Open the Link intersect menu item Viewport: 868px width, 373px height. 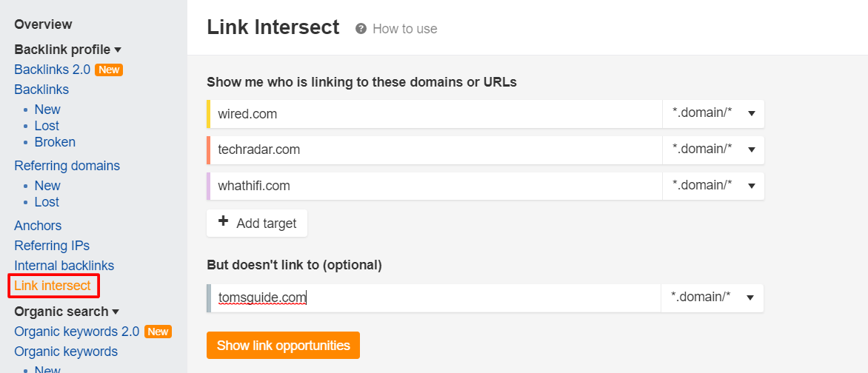click(x=53, y=286)
